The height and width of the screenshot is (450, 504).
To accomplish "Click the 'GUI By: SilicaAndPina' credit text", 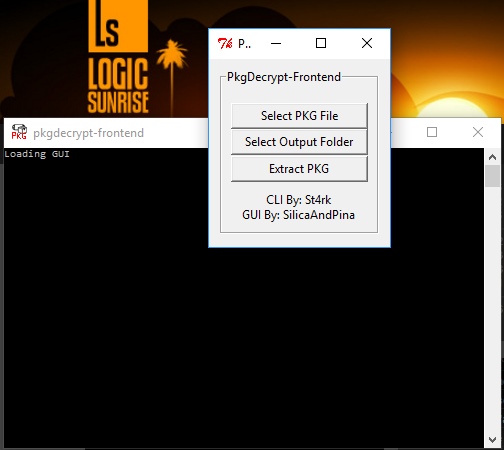I will click(299, 215).
